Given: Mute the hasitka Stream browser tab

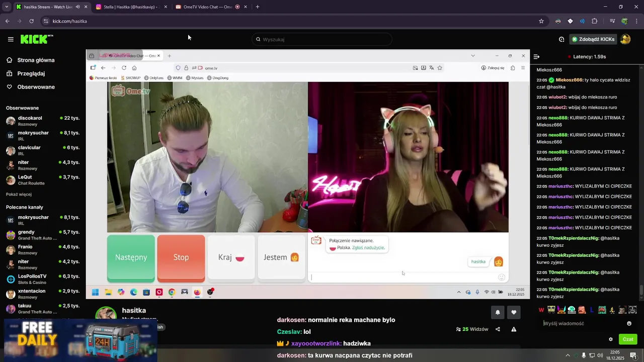Looking at the screenshot, I should point(77,7).
